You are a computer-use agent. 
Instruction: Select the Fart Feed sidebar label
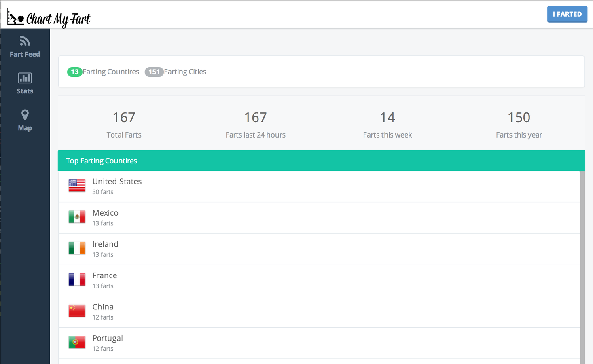pyautogui.click(x=25, y=54)
